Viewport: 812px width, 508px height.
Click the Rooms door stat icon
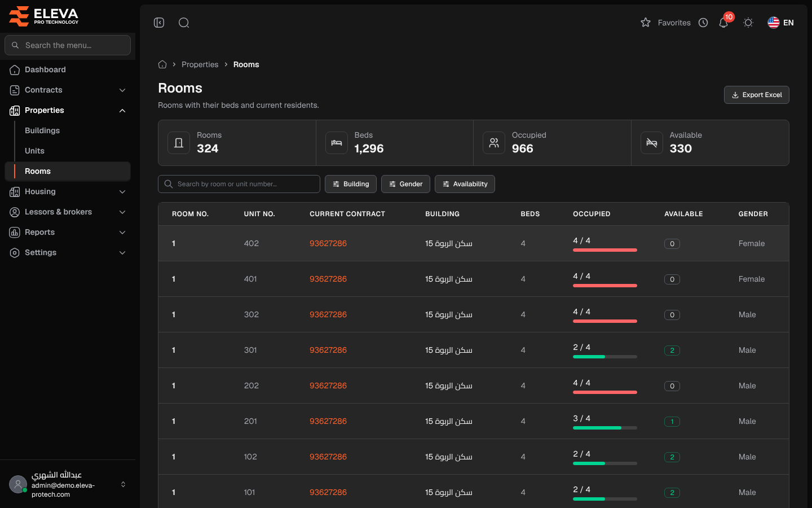(x=179, y=143)
